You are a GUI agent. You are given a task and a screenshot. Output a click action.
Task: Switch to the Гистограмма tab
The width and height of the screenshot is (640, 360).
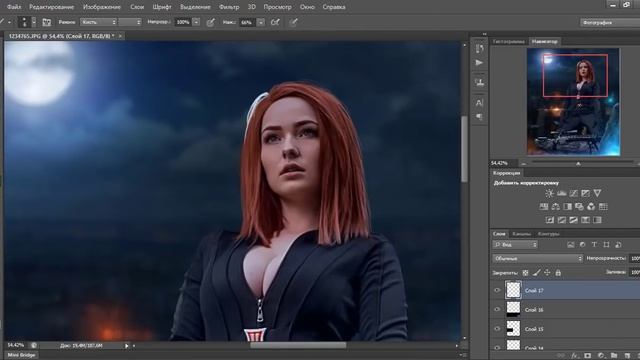pyautogui.click(x=509, y=42)
